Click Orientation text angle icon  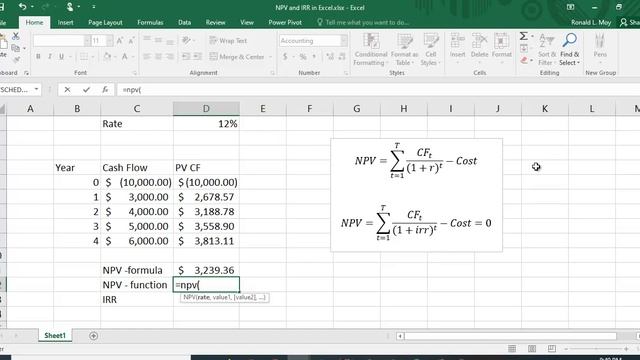click(186, 40)
